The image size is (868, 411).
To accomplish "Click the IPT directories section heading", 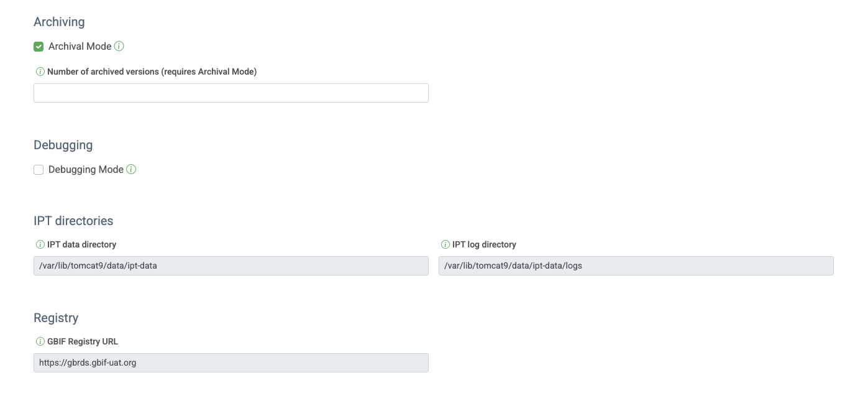I will coord(73,221).
